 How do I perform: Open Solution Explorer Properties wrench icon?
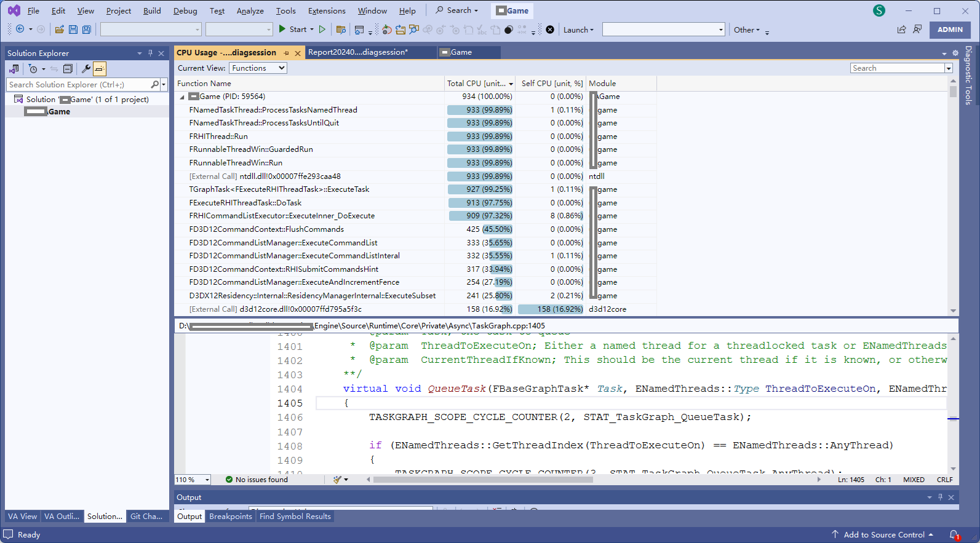coord(86,69)
